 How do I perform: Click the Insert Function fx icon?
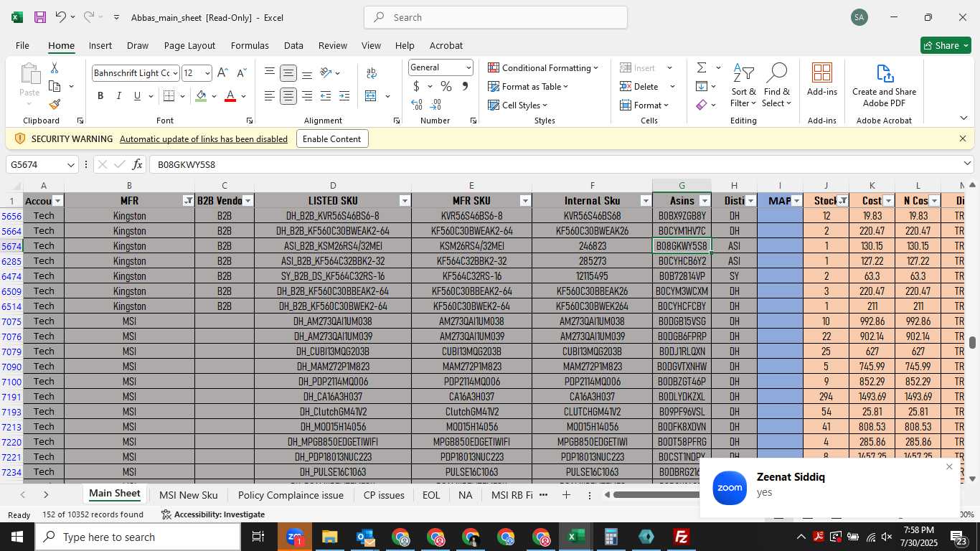tap(138, 164)
